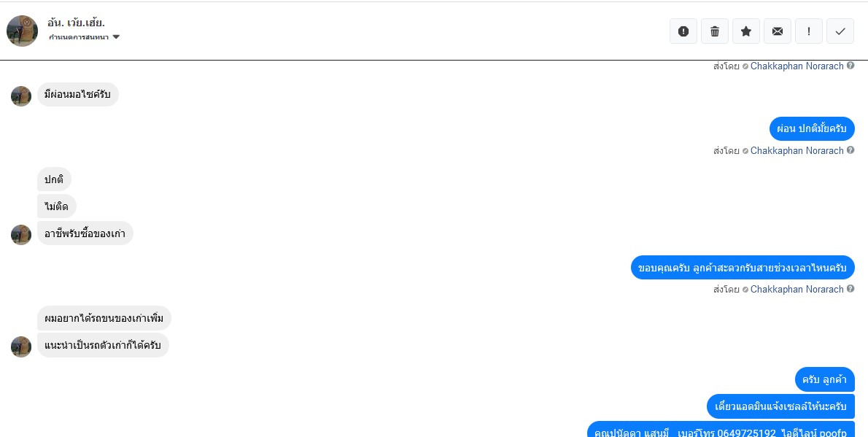
Task: Select blue message เดี๋ยวแอดมินแจ้งเซลล์ให้นะครับ
Action: coord(780,406)
